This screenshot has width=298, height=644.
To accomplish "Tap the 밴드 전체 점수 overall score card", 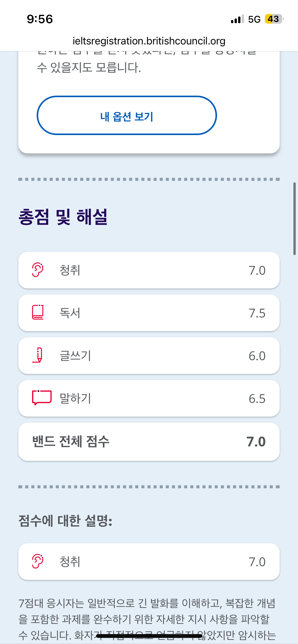I will point(149,442).
